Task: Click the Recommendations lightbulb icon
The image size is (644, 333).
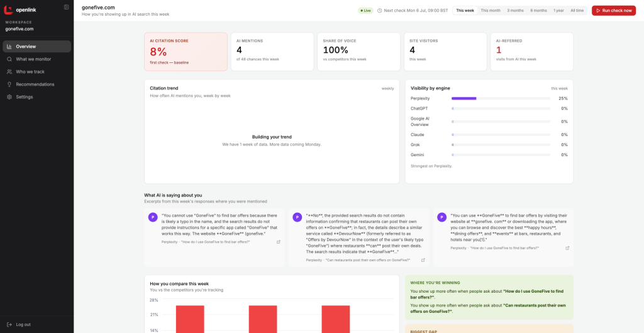Action: [x=9, y=84]
